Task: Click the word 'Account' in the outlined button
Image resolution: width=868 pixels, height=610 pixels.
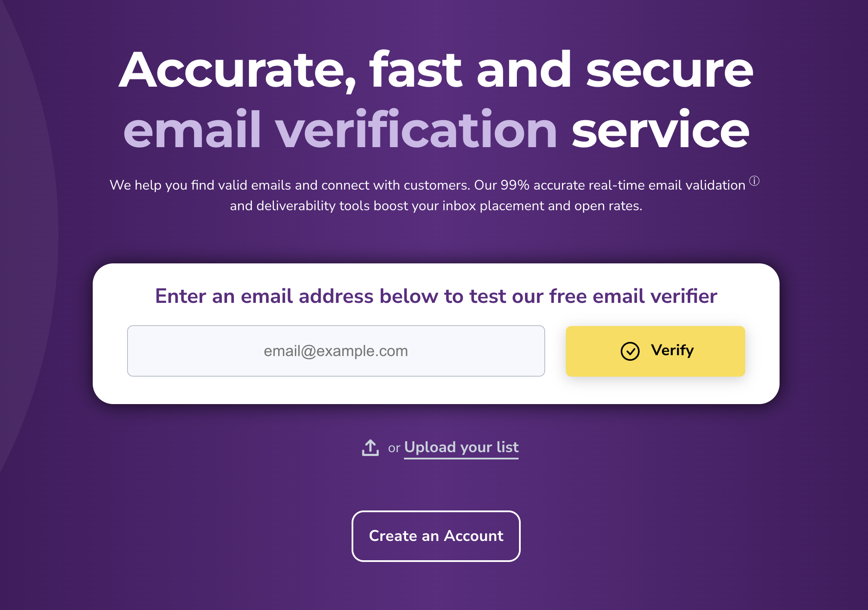Action: click(x=473, y=536)
